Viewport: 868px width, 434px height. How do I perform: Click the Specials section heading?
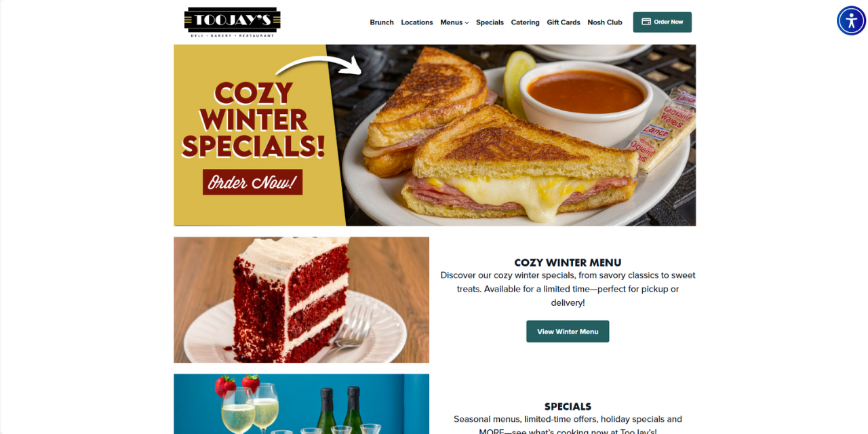(568, 406)
